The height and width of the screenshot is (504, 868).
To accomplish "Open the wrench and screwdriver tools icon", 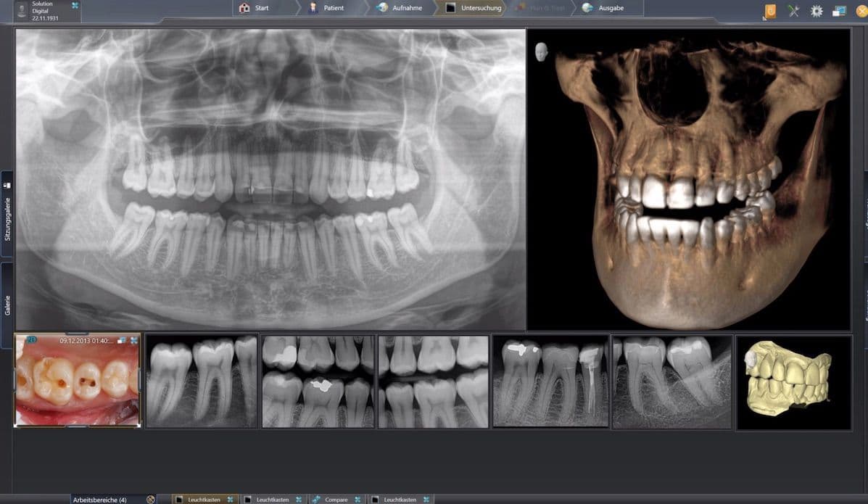I will click(x=794, y=11).
